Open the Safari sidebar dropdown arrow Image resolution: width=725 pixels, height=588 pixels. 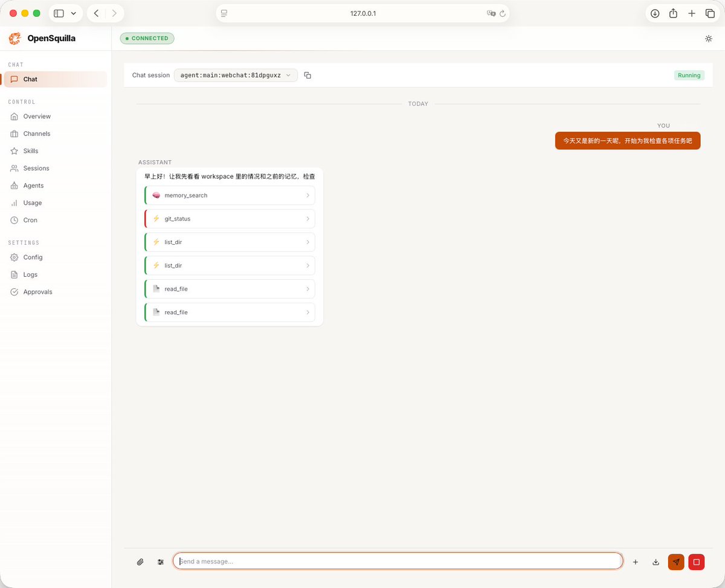point(74,13)
